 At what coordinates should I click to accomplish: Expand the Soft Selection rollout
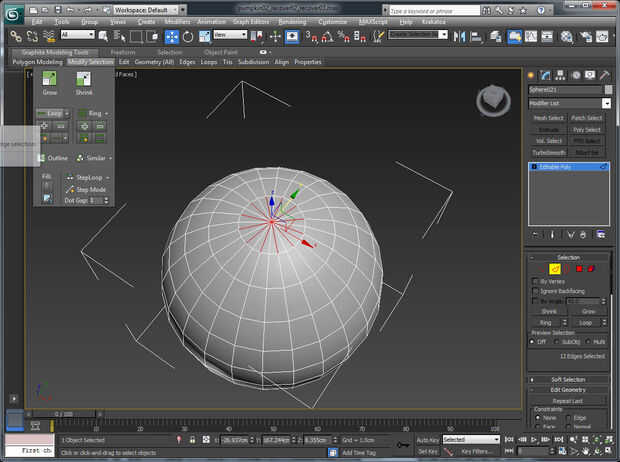(568, 379)
